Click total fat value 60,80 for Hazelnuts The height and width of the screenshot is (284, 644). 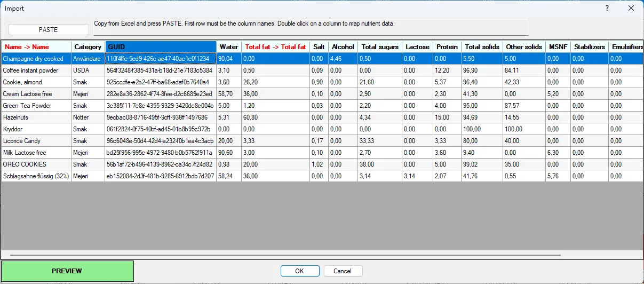coord(275,117)
